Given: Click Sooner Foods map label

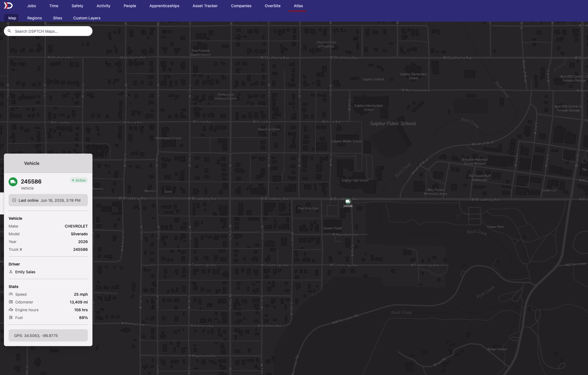Looking at the screenshot, I should click(332, 228).
